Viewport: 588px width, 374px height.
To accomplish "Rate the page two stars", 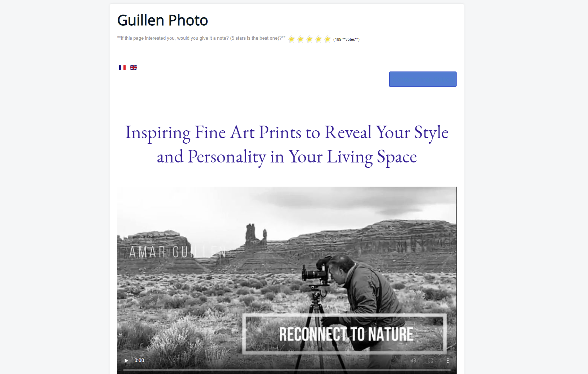I will [301, 39].
